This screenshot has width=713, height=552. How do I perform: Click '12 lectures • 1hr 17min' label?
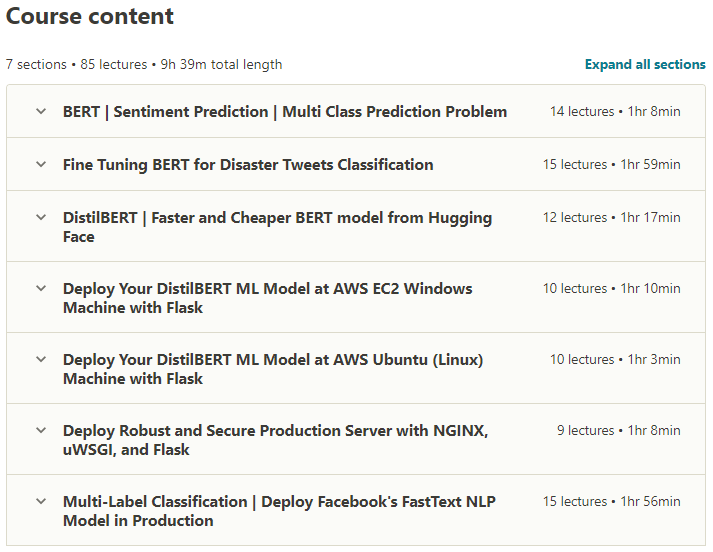(x=611, y=218)
